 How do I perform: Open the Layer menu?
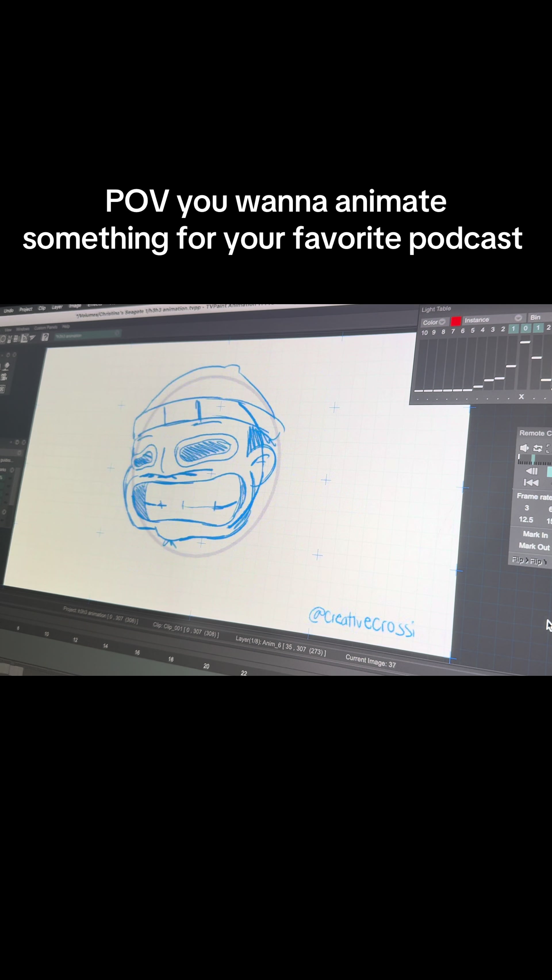click(57, 307)
